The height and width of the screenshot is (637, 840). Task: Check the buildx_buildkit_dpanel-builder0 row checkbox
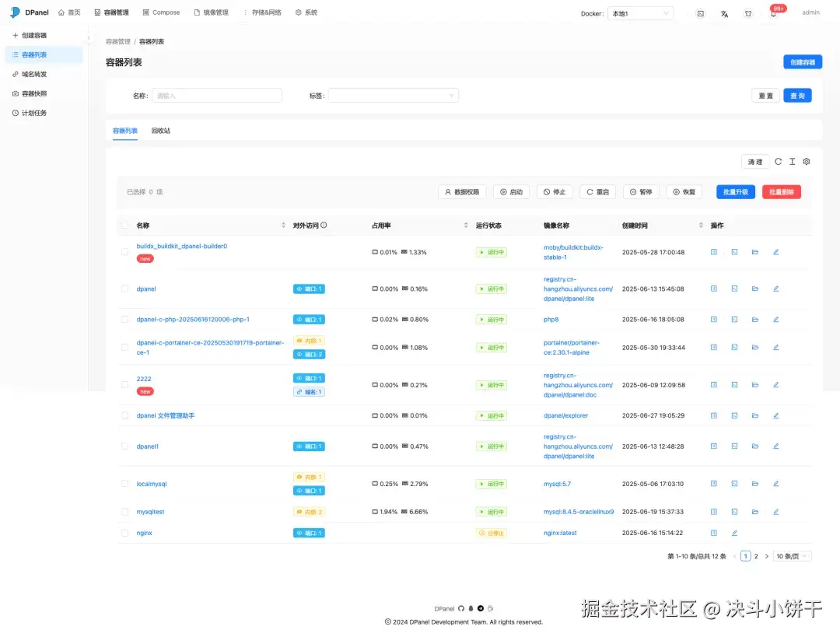[124, 252]
